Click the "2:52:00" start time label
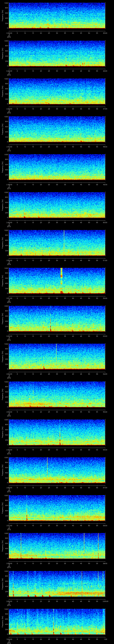The image size is (114, 644). coord(9,336)
